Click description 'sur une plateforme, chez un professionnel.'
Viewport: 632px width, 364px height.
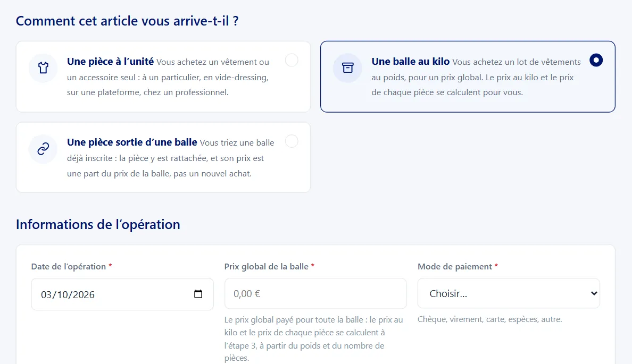[148, 92]
